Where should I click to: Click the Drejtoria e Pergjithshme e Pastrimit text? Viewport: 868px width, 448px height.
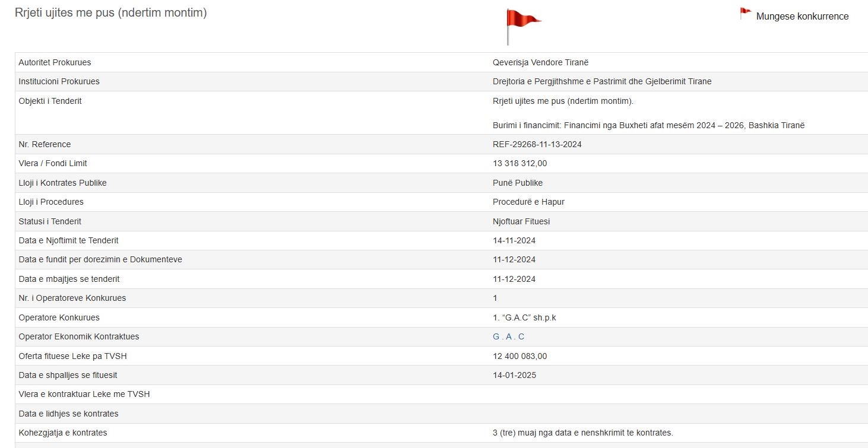601,81
